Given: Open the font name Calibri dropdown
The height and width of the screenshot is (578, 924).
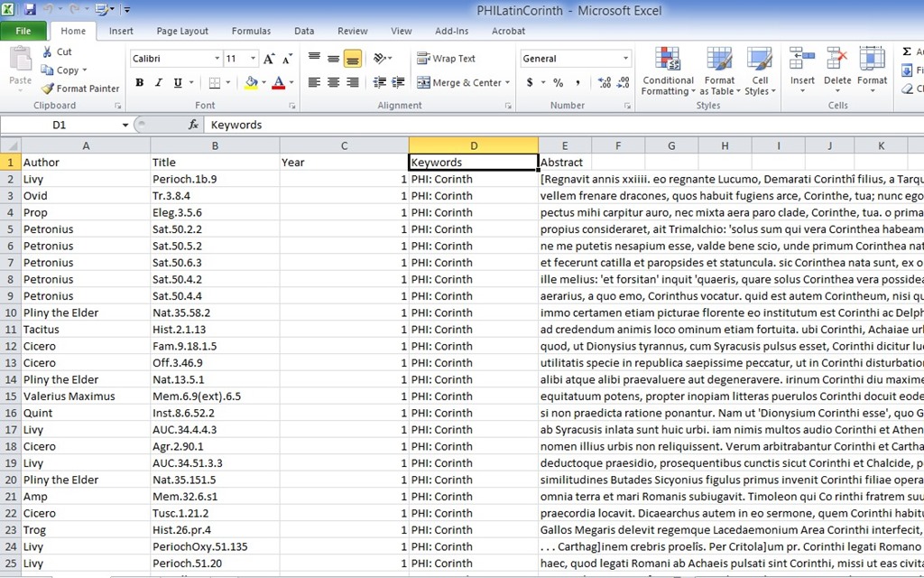Looking at the screenshot, I should tap(217, 59).
